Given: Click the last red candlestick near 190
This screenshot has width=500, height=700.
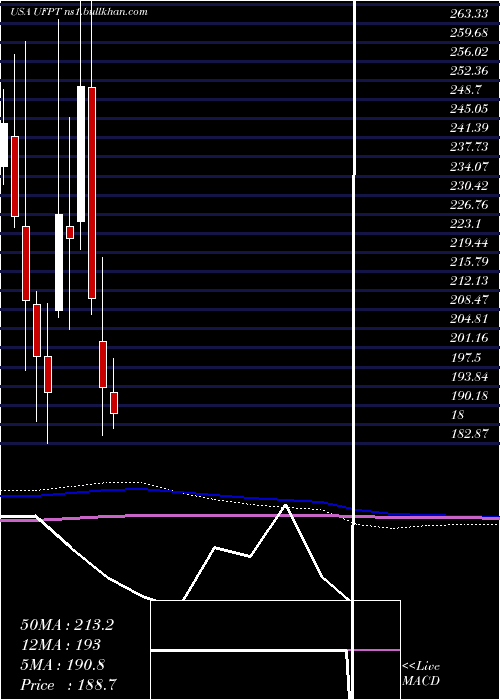Looking at the screenshot, I should pyautogui.click(x=114, y=403).
